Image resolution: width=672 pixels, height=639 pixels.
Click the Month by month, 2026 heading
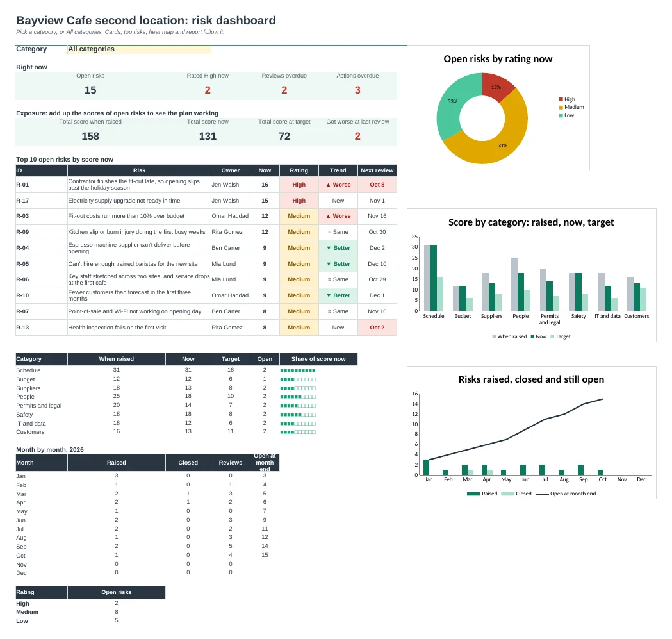point(50,450)
